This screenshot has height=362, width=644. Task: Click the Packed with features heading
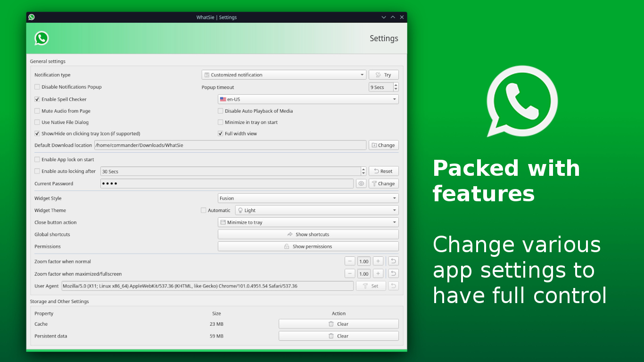click(506, 181)
